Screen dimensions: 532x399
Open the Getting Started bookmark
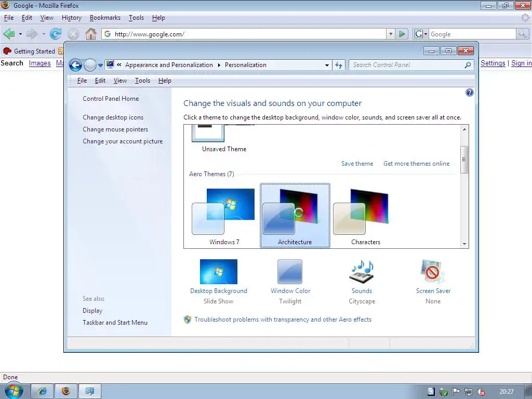pyautogui.click(x=29, y=51)
